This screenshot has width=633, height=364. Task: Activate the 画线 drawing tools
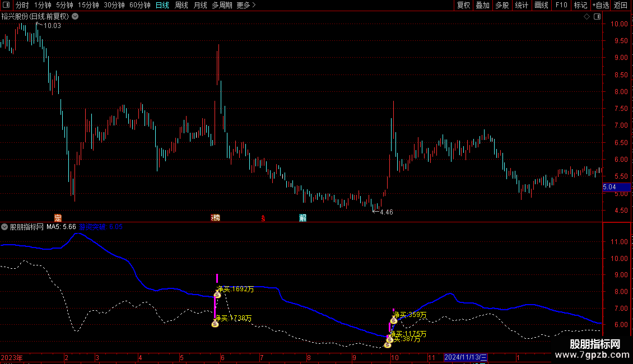[541, 5]
